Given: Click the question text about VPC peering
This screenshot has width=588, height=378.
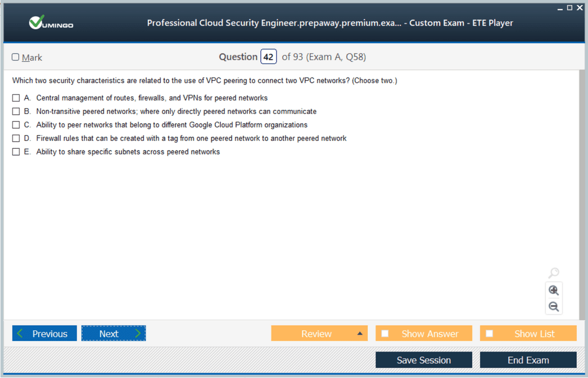Looking at the screenshot, I should [x=205, y=80].
